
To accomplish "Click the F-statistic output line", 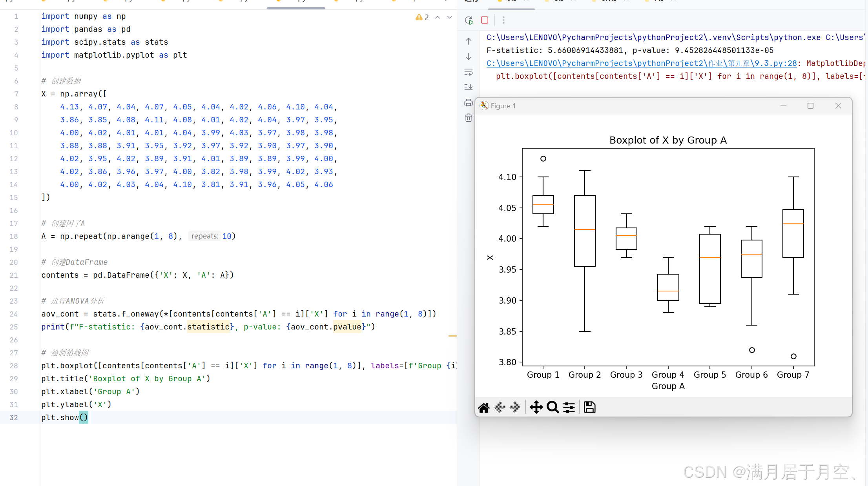I will pyautogui.click(x=630, y=51).
